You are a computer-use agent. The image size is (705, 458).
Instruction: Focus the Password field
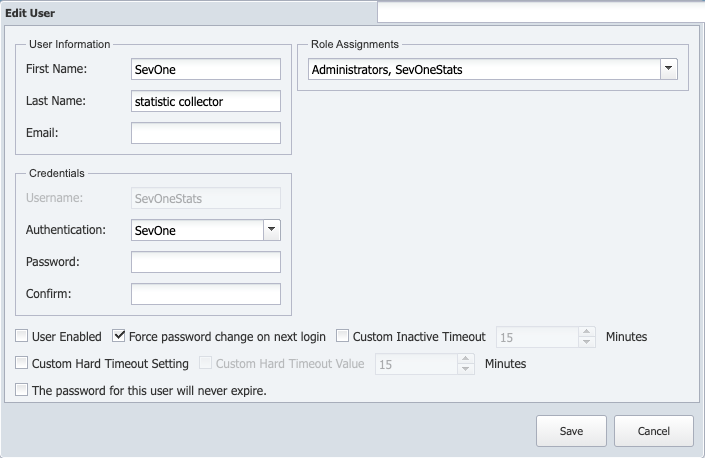pos(206,262)
